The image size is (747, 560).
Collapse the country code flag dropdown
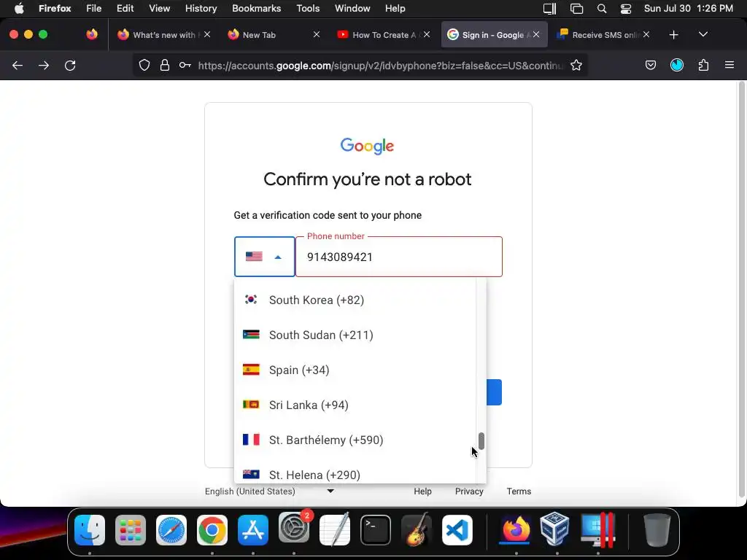(x=264, y=257)
